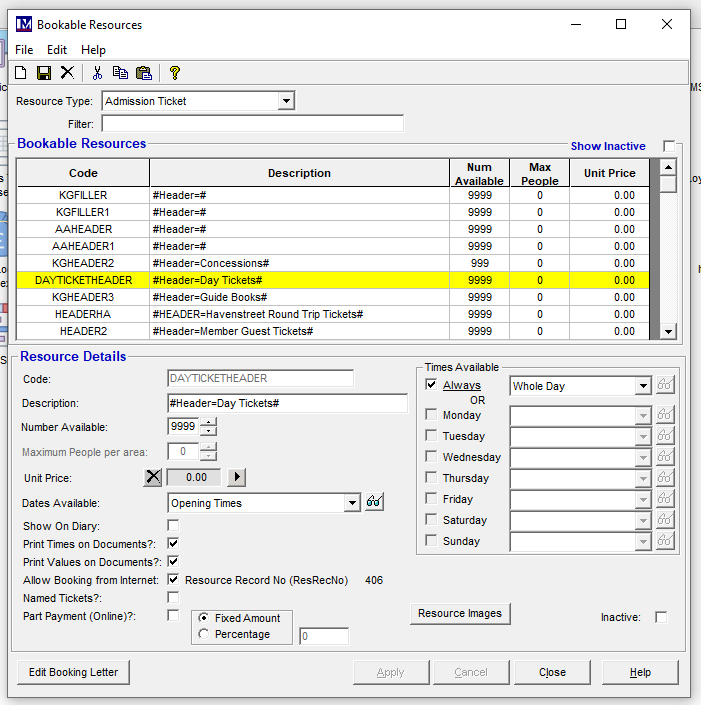
Task: Expand the Resource Type dropdown
Action: tap(286, 101)
